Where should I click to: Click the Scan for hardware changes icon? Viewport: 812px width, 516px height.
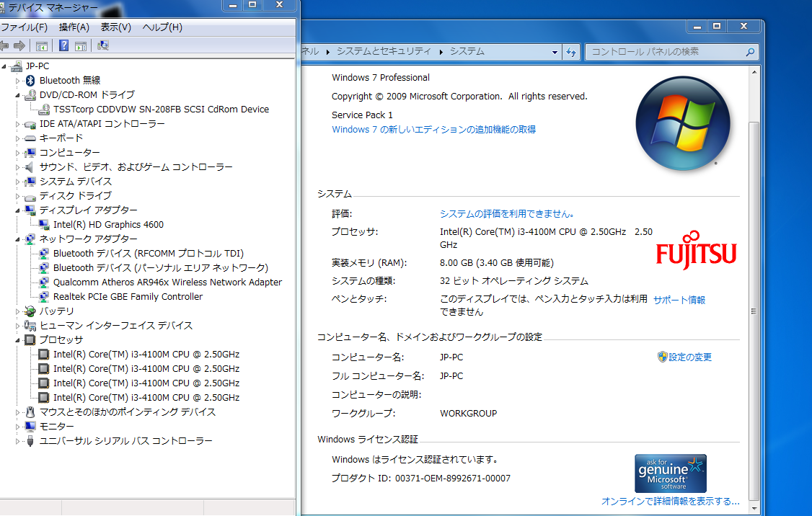[103, 45]
